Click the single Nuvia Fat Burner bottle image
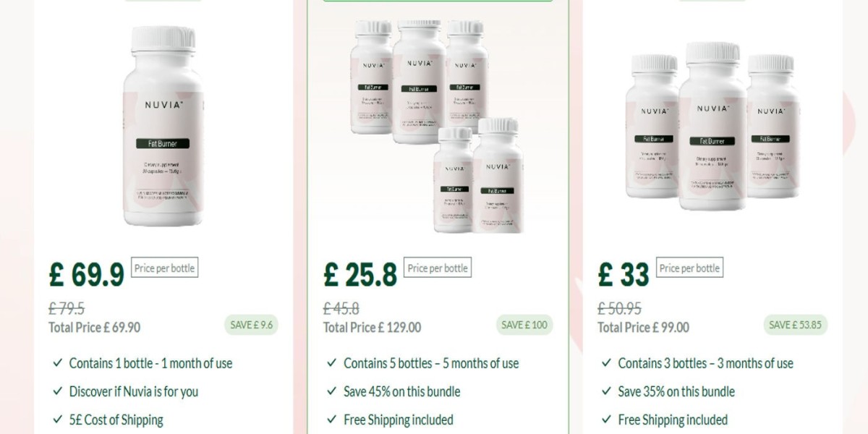 pos(163,127)
